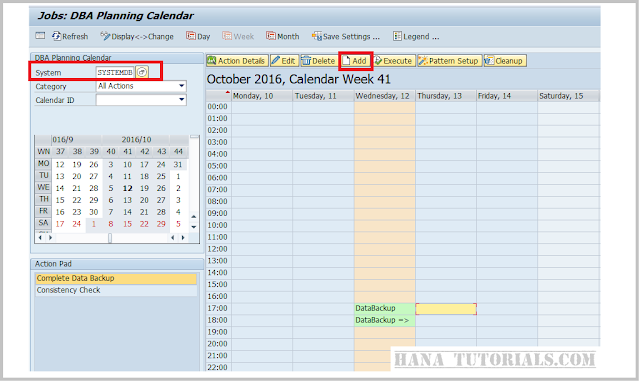640x382 pixels.
Task: Click the 2016/10 month header
Action: coord(136,140)
